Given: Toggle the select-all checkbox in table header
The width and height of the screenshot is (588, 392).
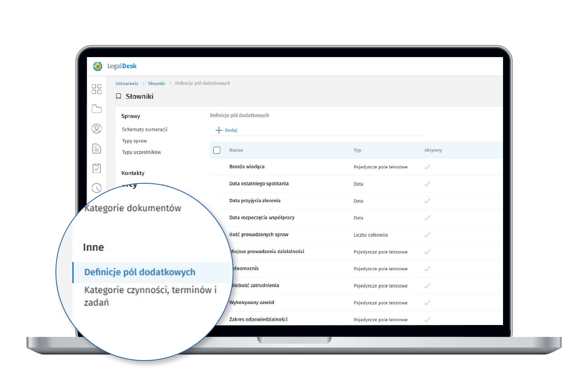Looking at the screenshot, I should pyautogui.click(x=217, y=150).
